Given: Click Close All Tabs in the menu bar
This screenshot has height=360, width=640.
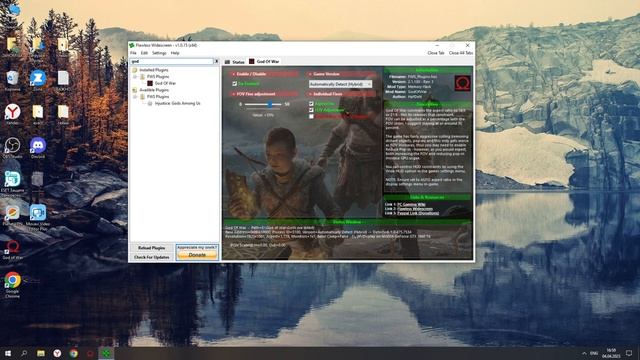Looking at the screenshot, I should pyautogui.click(x=461, y=53).
